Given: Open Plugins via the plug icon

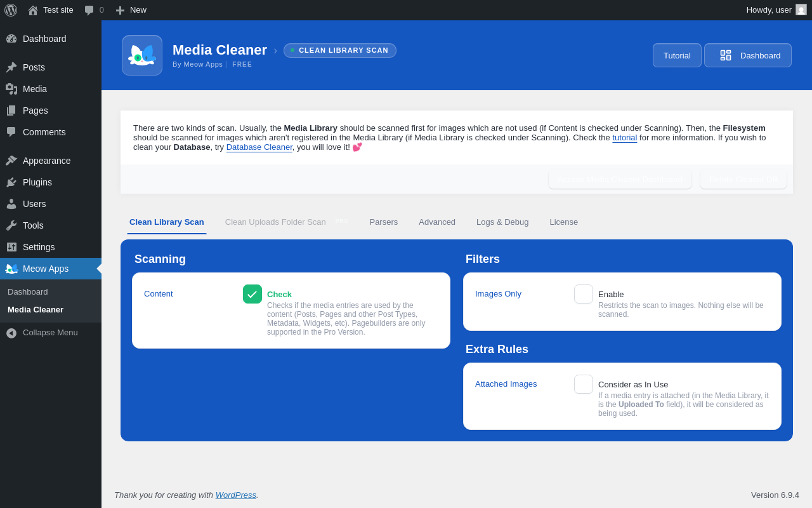Looking at the screenshot, I should (11, 182).
